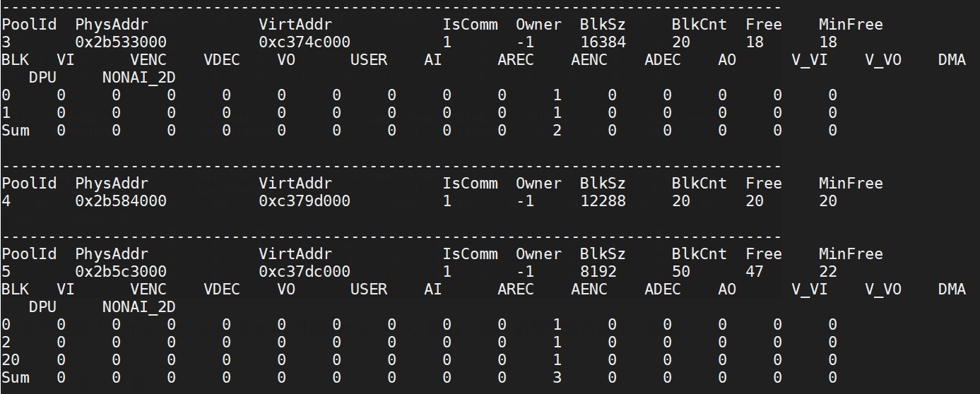Click NONAI_2D header in pool 3 table
The width and height of the screenshot is (980, 394).
[138, 78]
